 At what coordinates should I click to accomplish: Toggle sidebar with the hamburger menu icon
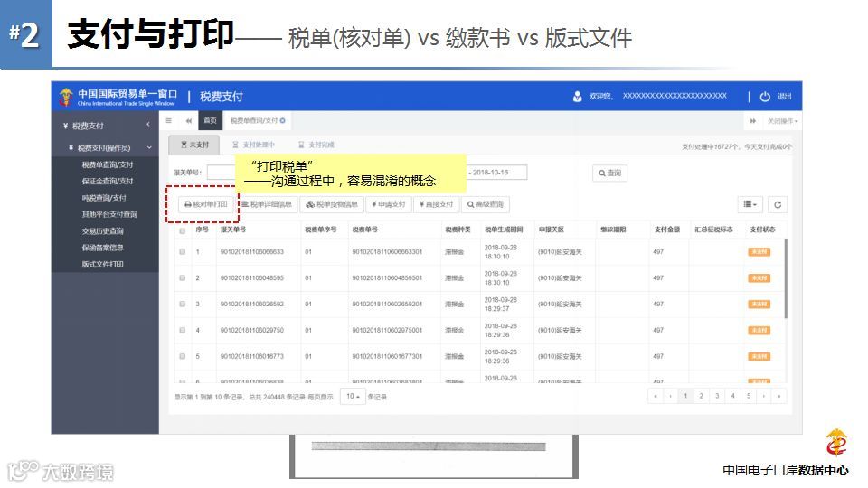[x=169, y=120]
